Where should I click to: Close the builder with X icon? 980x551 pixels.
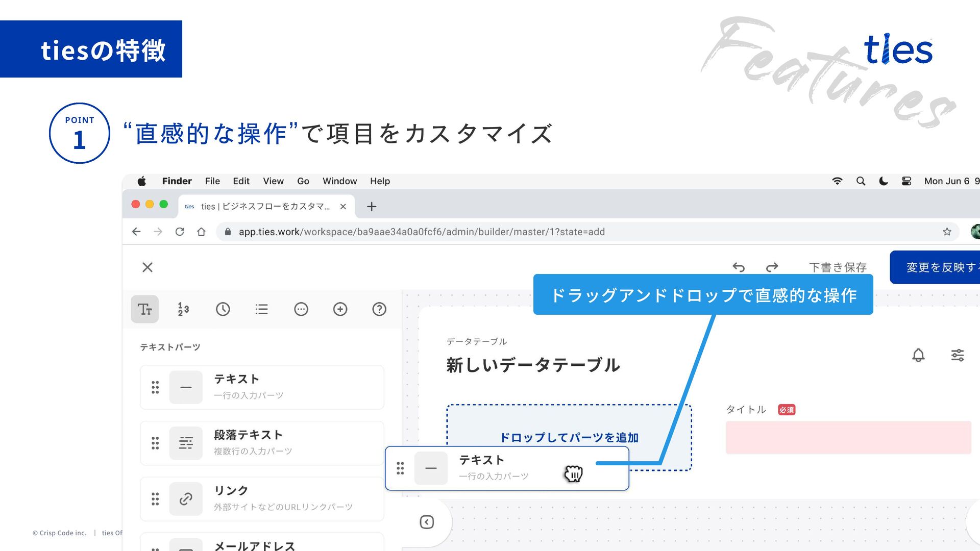click(148, 267)
